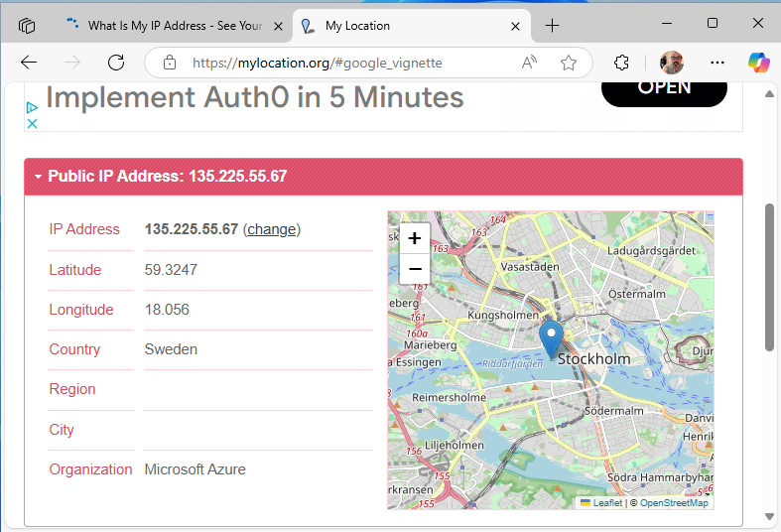
Task: Zoom in on the map
Action: click(x=415, y=238)
